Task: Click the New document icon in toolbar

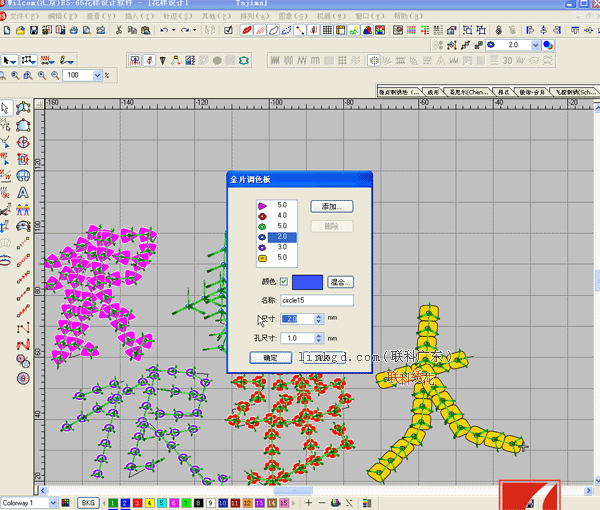Action: [7, 31]
